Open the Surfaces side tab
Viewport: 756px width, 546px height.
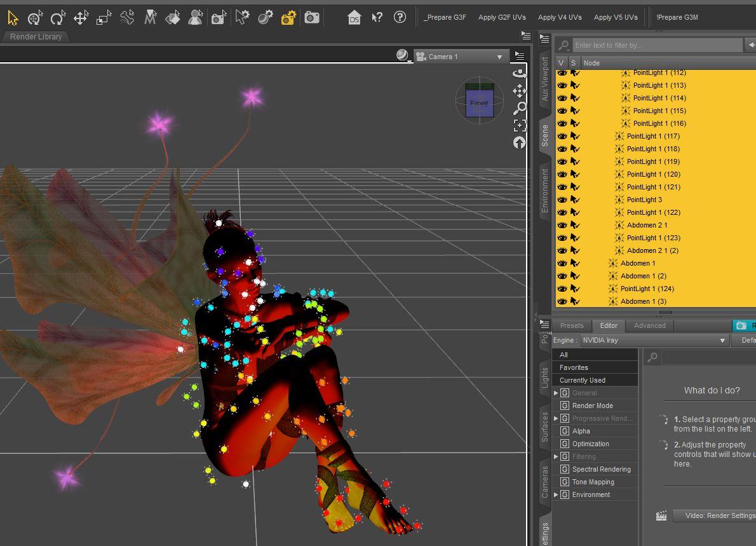click(544, 427)
